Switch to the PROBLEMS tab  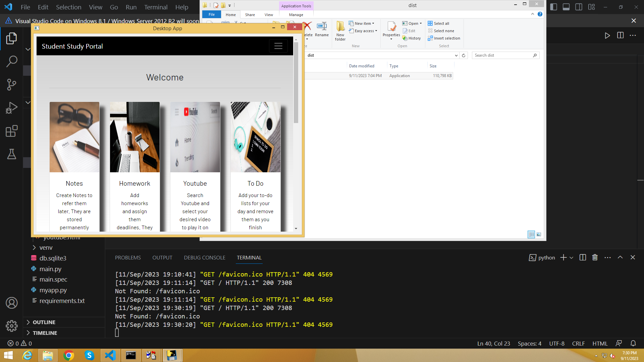coord(128,258)
